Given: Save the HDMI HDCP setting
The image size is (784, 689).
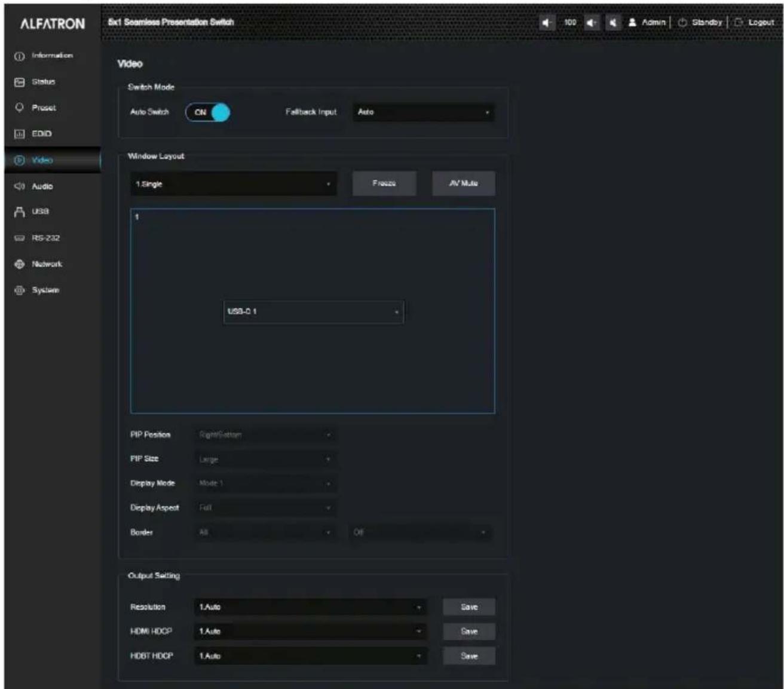Looking at the screenshot, I should click(469, 632).
